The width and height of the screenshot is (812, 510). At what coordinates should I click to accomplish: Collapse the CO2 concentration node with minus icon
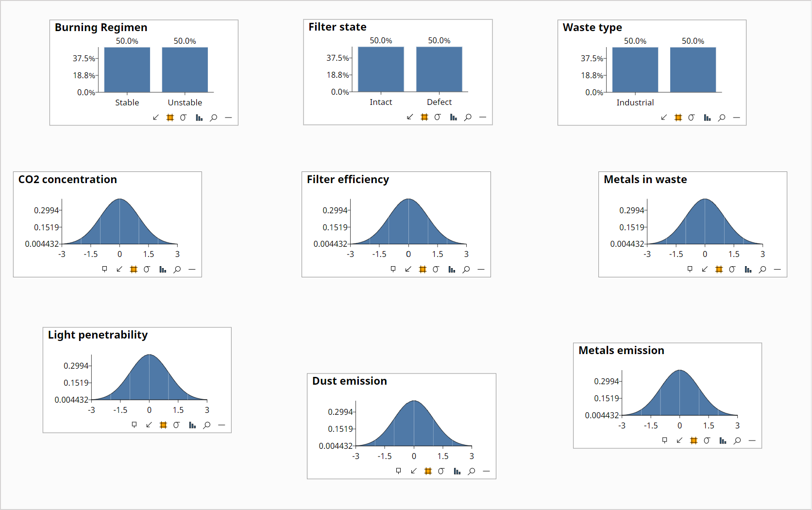192,269
